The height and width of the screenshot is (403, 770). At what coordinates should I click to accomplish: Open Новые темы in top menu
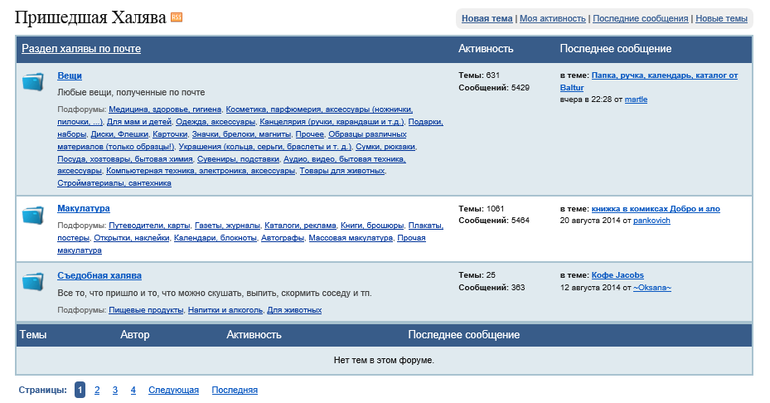[x=721, y=18]
